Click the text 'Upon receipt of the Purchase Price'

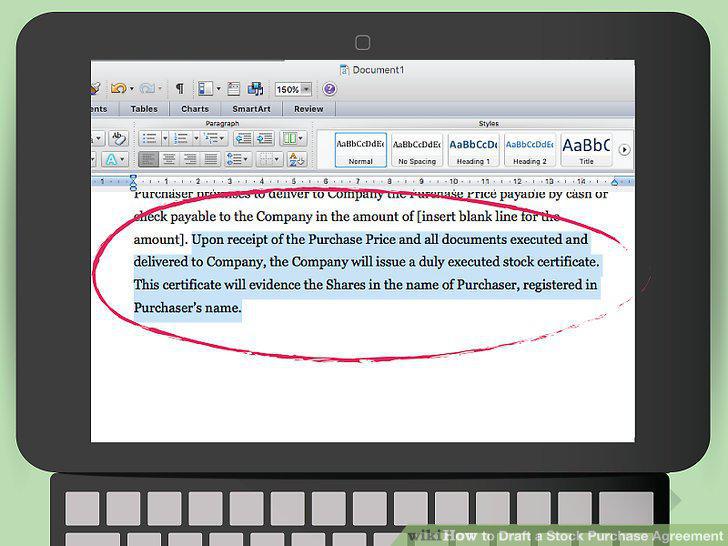pyautogui.click(x=293, y=240)
